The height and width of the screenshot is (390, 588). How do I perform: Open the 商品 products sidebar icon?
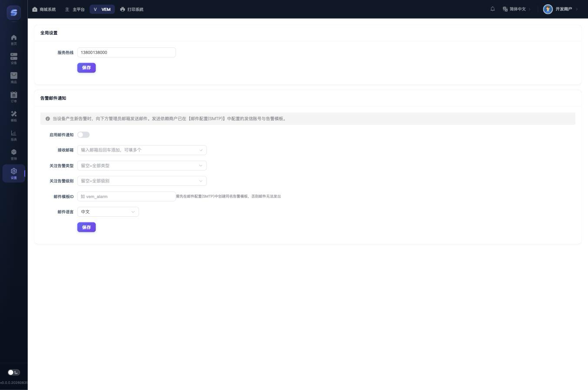pyautogui.click(x=13, y=78)
